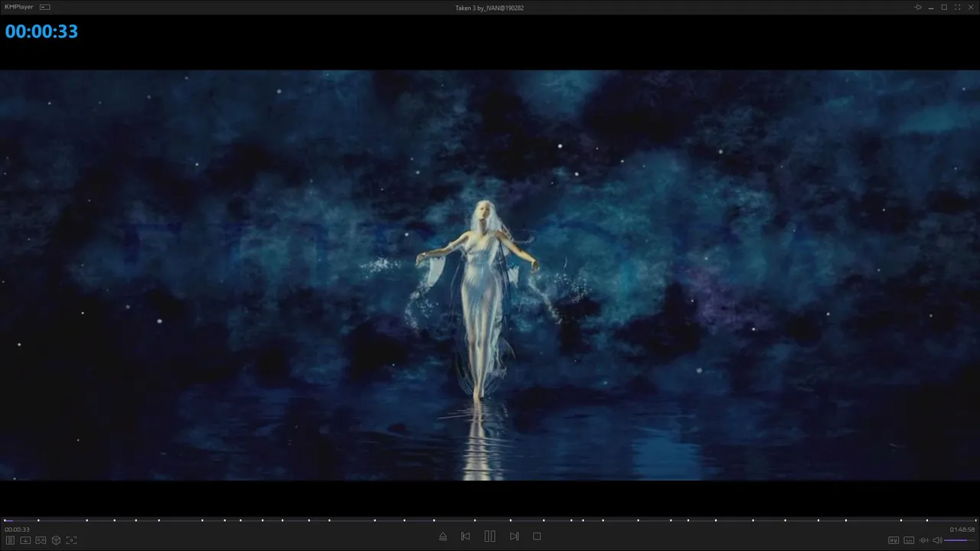Screen dimensions: 980x551
Task: Click the elapsed time 00:00:33 under the seek bar
Action: (x=17, y=530)
